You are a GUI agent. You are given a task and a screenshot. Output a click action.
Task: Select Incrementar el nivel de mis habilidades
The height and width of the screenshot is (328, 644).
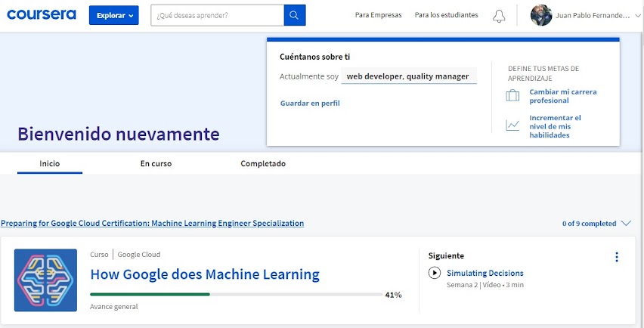tap(555, 126)
